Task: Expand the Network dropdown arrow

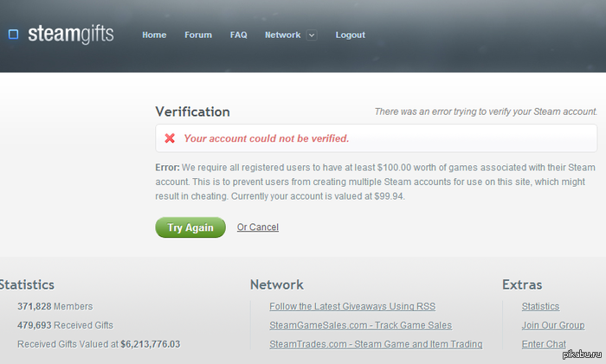Action: pos(312,35)
